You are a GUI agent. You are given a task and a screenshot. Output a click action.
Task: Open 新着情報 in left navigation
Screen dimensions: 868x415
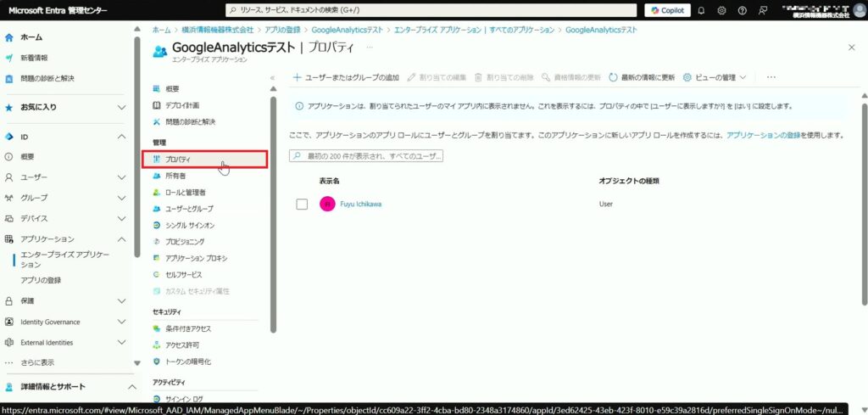pyautogui.click(x=34, y=58)
